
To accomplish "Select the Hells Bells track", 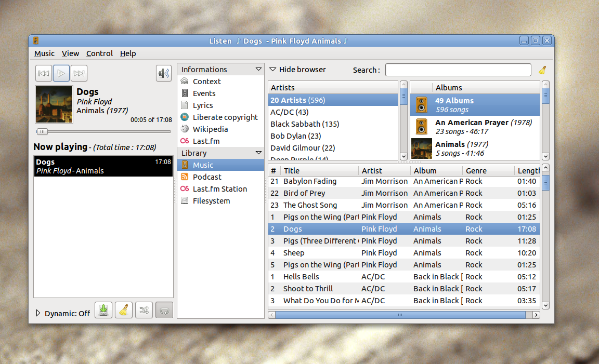I will [404, 277].
